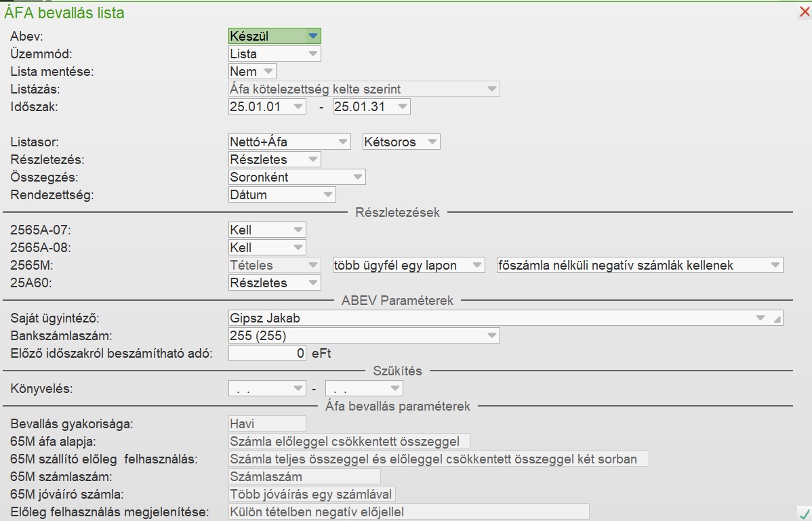This screenshot has height=521, width=812.
Task: Open the end date picker 25.01.31
Action: coord(371,106)
